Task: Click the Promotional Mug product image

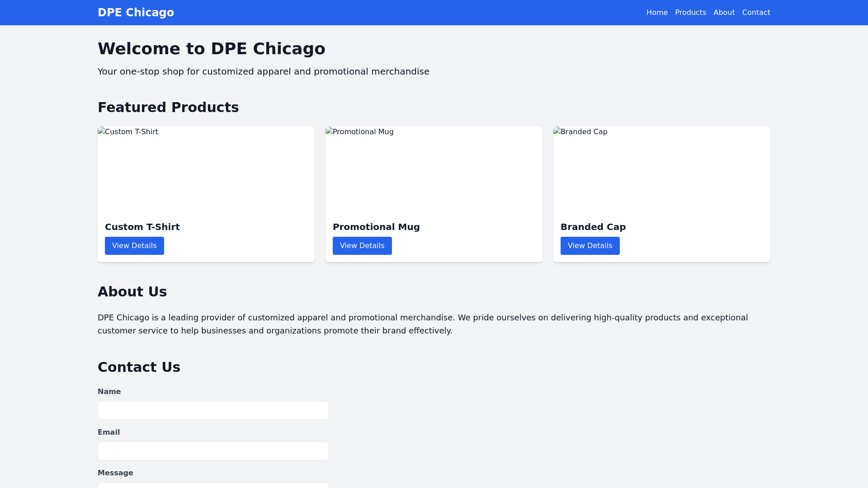Action: click(x=434, y=170)
